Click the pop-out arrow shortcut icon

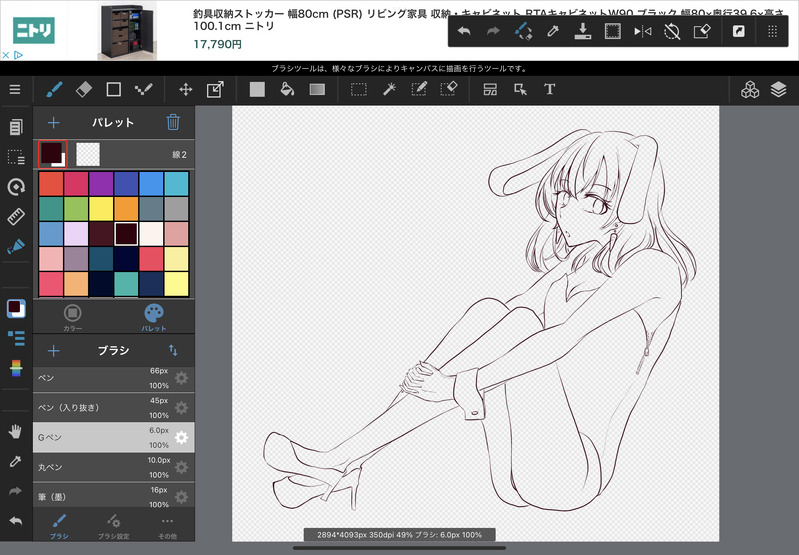[738, 32]
